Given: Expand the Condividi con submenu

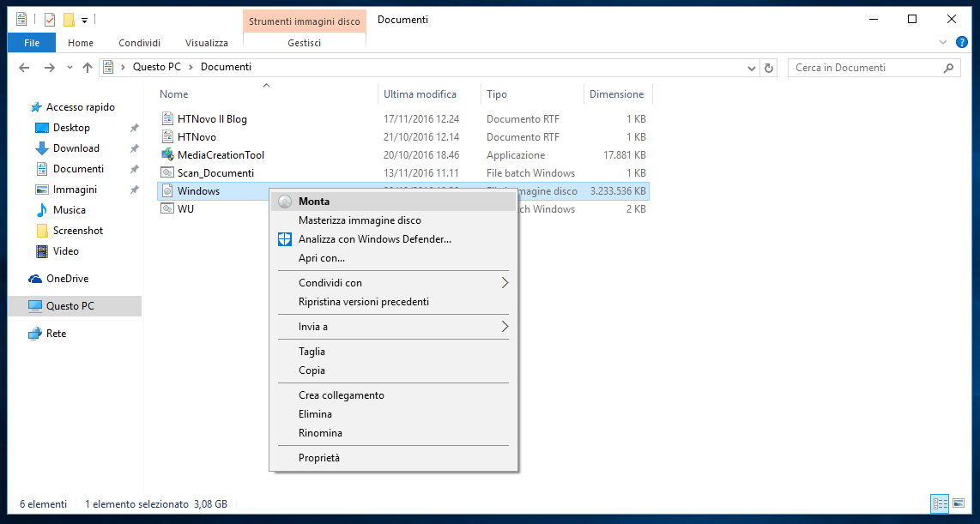Looking at the screenshot, I should pos(393,283).
